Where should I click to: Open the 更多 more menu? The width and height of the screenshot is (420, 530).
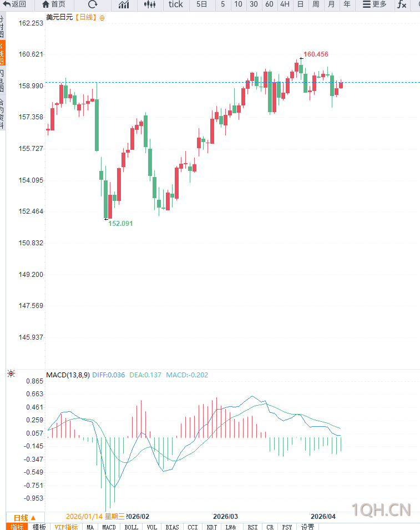(375, 4)
